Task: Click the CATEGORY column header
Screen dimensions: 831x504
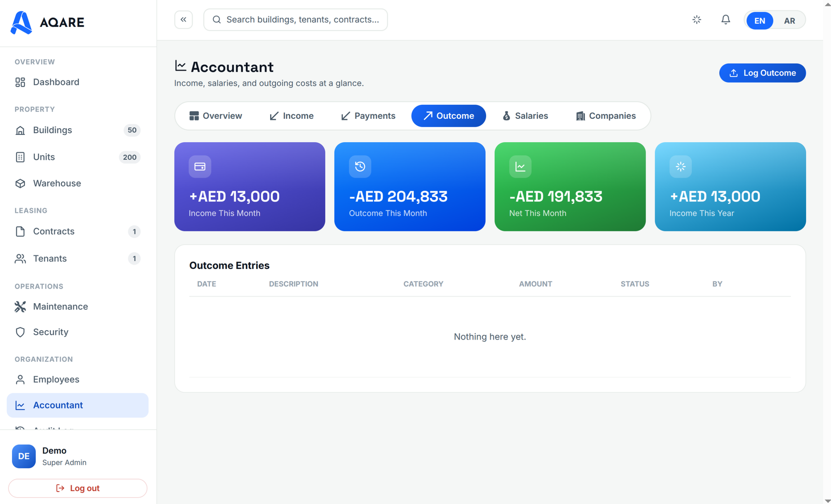Action: pos(423,284)
